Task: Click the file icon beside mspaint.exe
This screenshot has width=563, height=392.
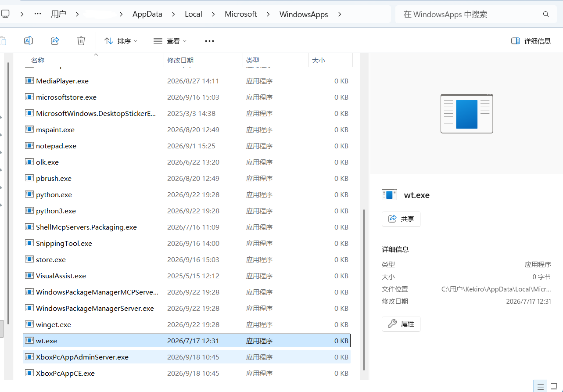Action: pyautogui.click(x=29, y=129)
